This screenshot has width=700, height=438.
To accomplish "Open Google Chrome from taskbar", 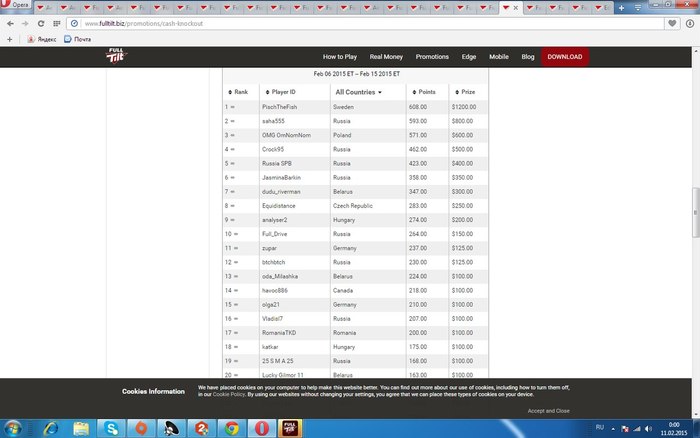I will (x=231, y=429).
